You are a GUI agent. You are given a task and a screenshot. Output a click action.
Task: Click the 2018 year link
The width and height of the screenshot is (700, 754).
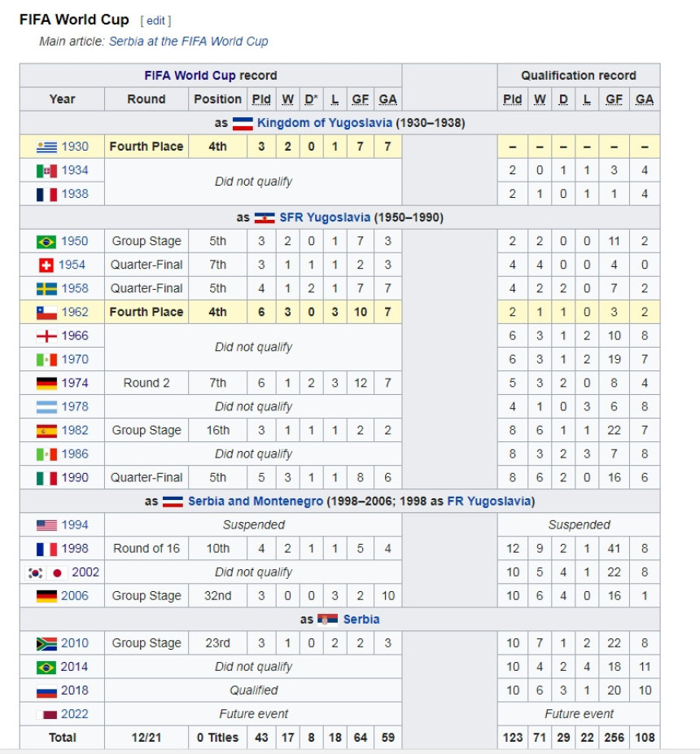pyautogui.click(x=75, y=690)
